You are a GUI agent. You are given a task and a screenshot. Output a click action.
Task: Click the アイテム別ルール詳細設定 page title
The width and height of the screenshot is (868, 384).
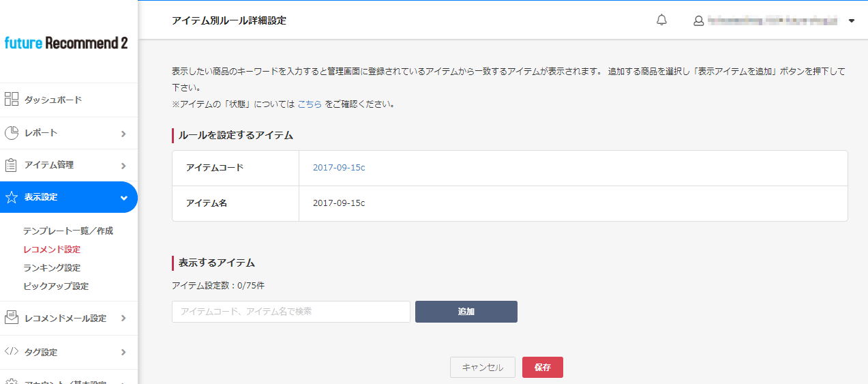pyautogui.click(x=229, y=20)
